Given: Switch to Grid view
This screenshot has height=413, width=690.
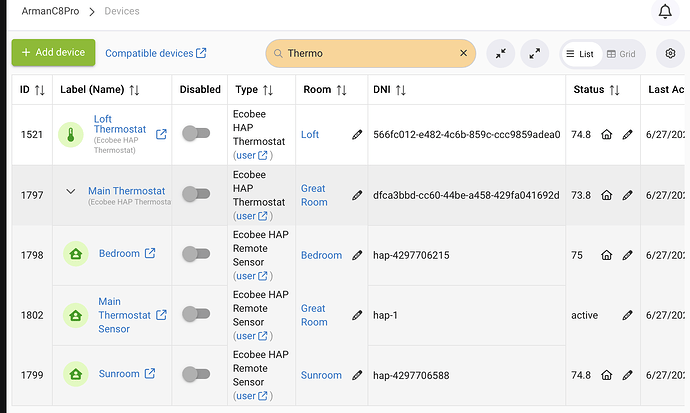Looking at the screenshot, I should pos(621,54).
